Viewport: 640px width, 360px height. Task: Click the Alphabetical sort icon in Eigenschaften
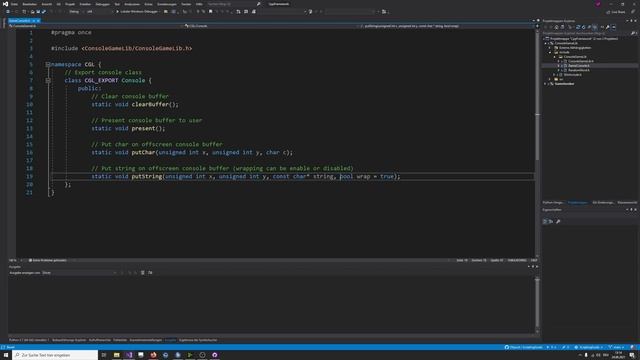click(x=551, y=221)
